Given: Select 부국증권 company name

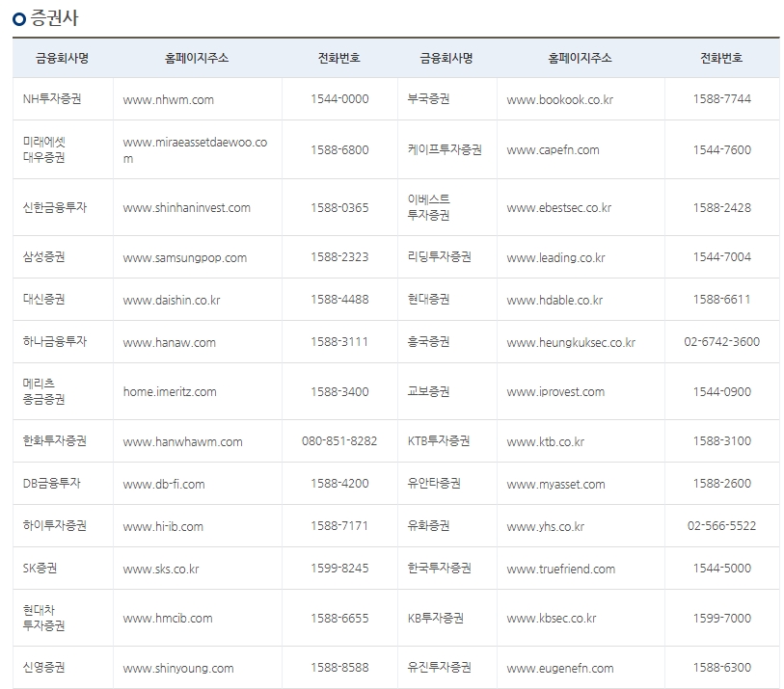Looking at the screenshot, I should coord(428,99).
